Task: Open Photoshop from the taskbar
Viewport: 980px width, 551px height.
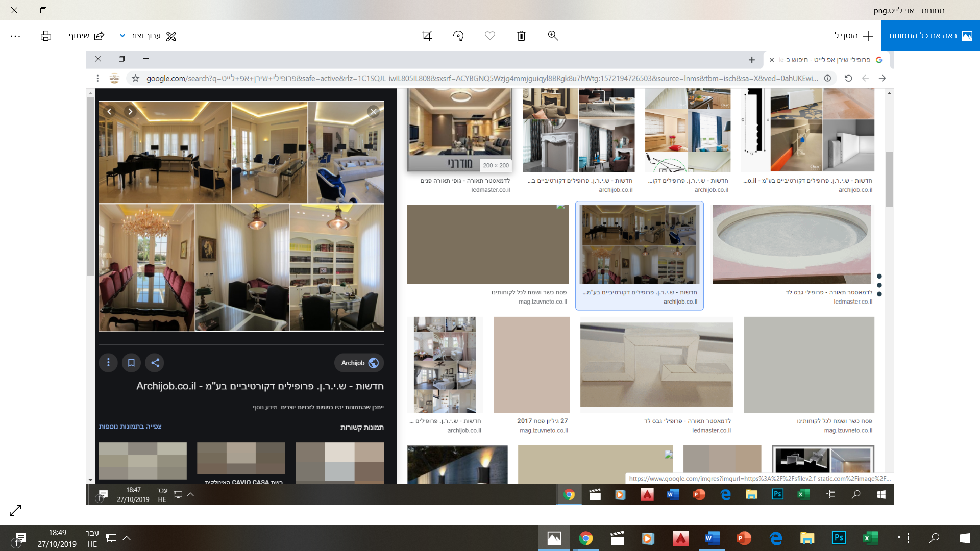Action: click(x=839, y=538)
